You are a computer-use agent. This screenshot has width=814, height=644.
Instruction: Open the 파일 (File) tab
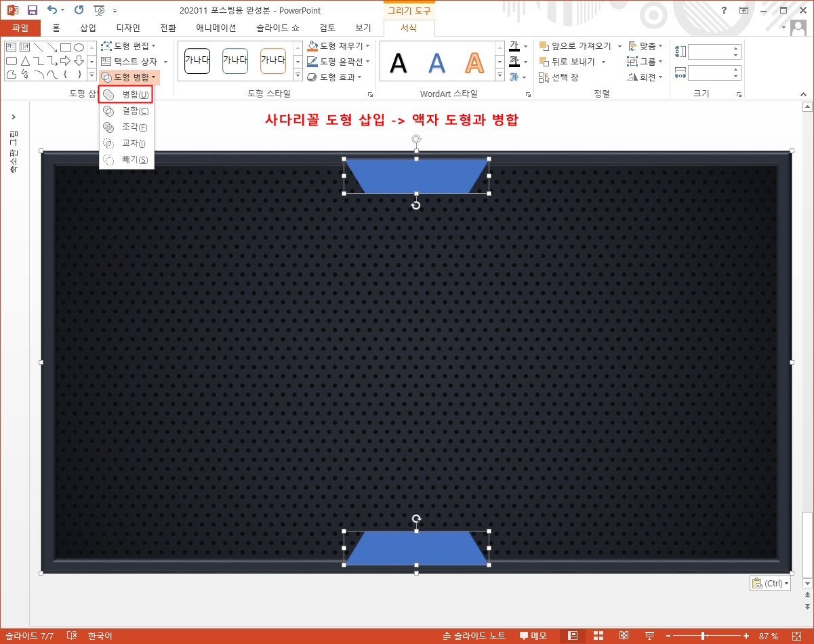click(20, 28)
